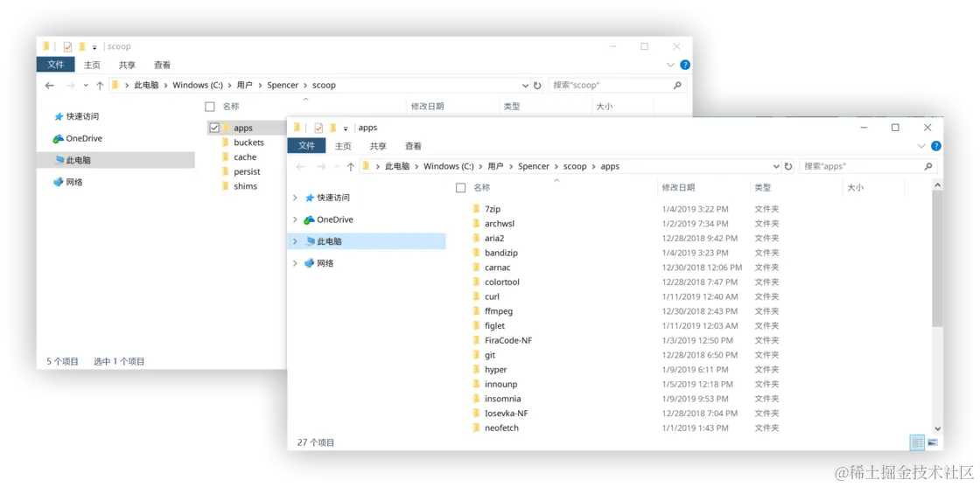The height and width of the screenshot is (487, 980).
Task: Open recent locations dropdown in scoop window
Action: click(86, 85)
